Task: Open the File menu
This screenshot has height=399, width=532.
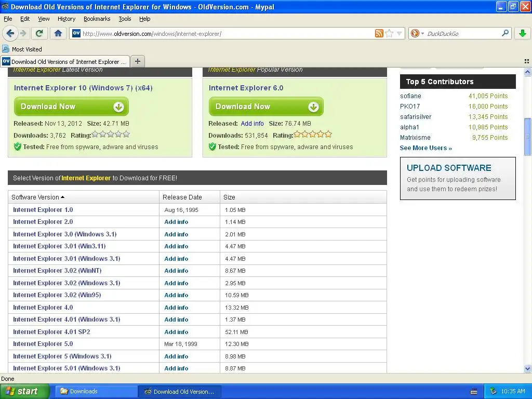Action: pyautogui.click(x=8, y=19)
